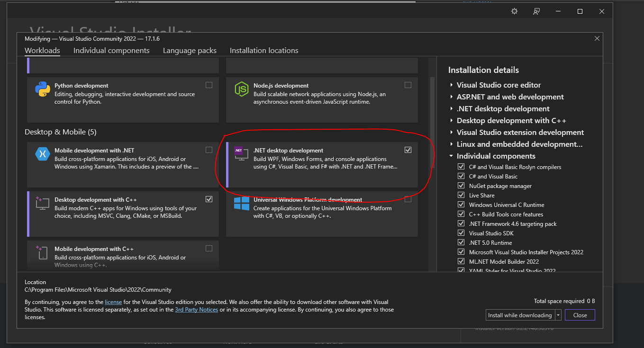Select the Universal Windows Platform development card
The width and height of the screenshot is (644, 348).
pos(322,214)
